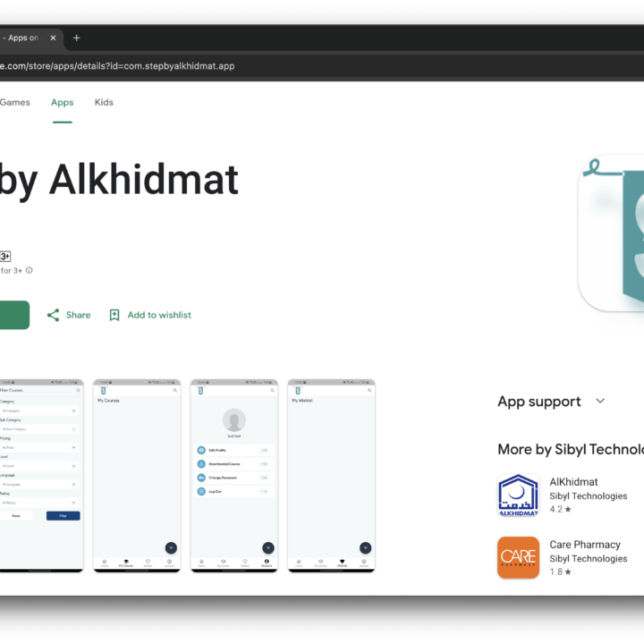Screen dimensions: 644x644
Task: Switch to the Games tab
Action: click(x=15, y=102)
